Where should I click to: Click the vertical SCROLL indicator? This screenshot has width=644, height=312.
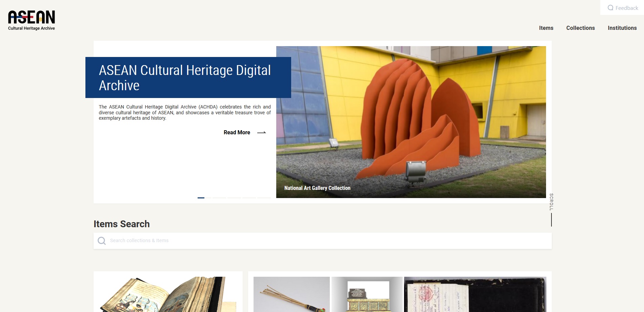coord(551,210)
